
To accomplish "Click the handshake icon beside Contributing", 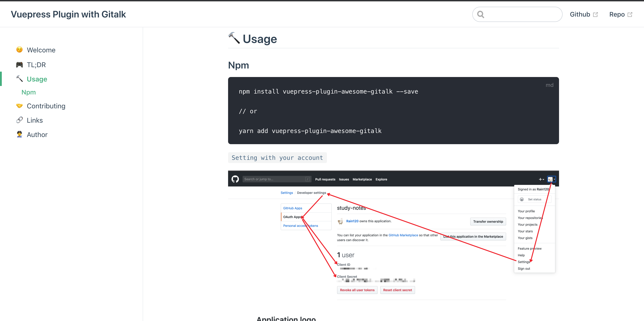I will [19, 106].
